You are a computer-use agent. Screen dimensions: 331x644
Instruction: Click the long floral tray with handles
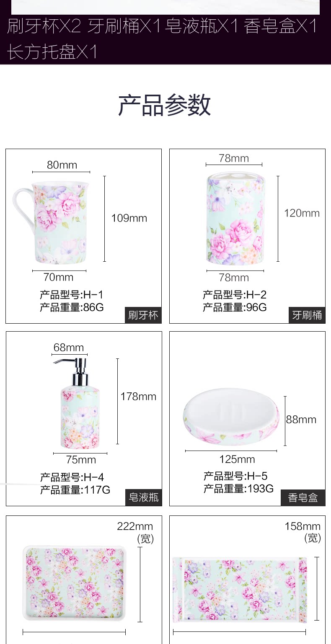tap(240, 590)
